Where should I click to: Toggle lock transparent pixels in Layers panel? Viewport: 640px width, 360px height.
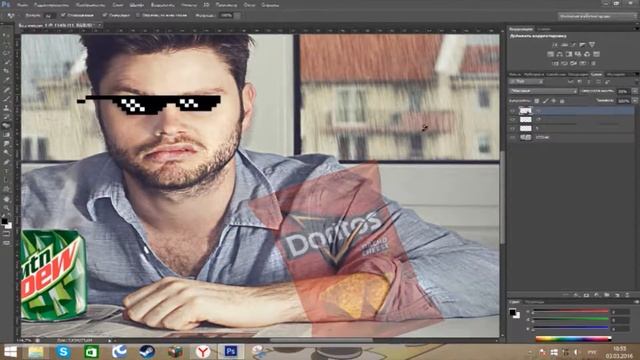pos(537,101)
